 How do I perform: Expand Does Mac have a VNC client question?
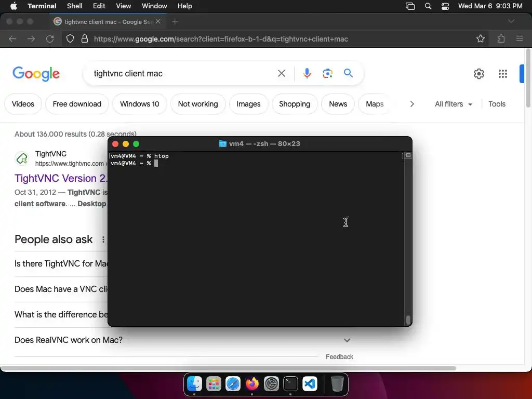[61, 289]
